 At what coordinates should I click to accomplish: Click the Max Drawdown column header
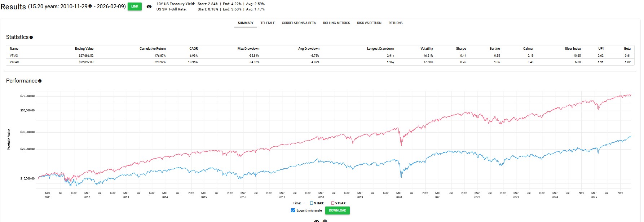coord(248,49)
